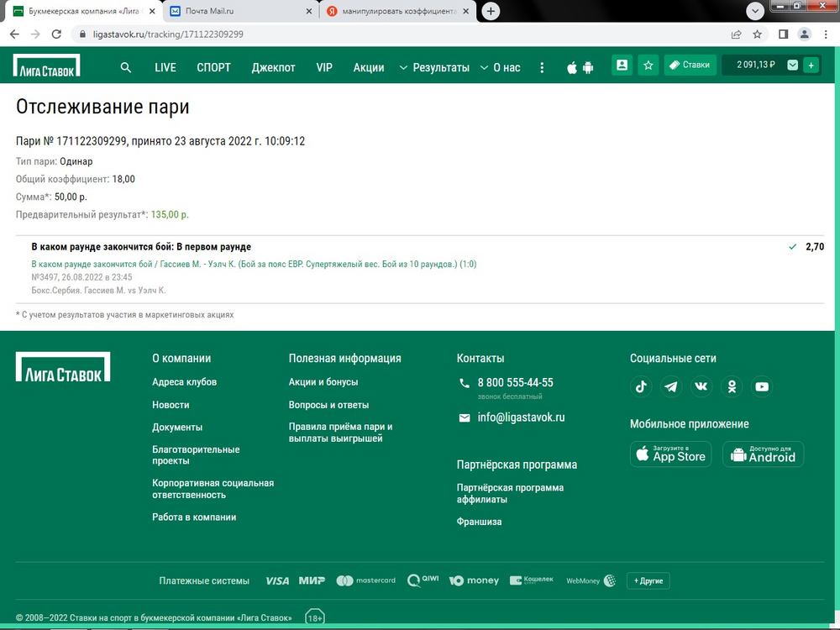Open the three-dot more menu in site header

click(542, 67)
